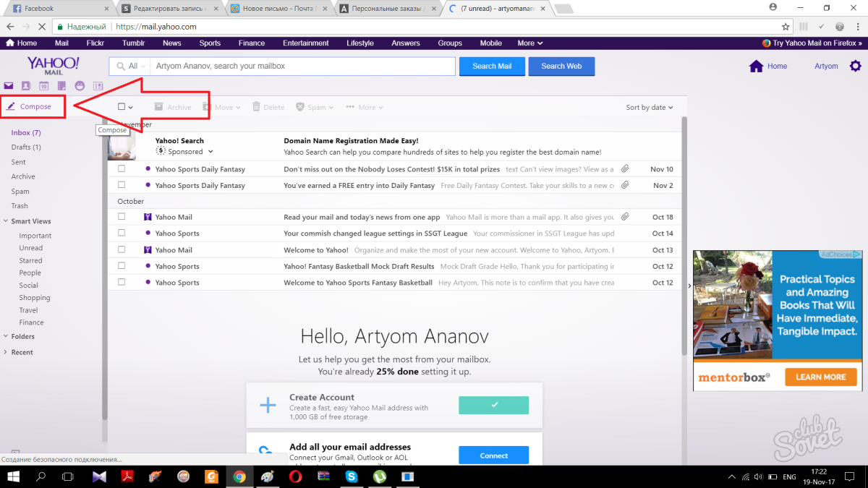Image resolution: width=868 pixels, height=488 pixels.
Task: Click the Delete trash toolbar button
Action: click(x=268, y=107)
